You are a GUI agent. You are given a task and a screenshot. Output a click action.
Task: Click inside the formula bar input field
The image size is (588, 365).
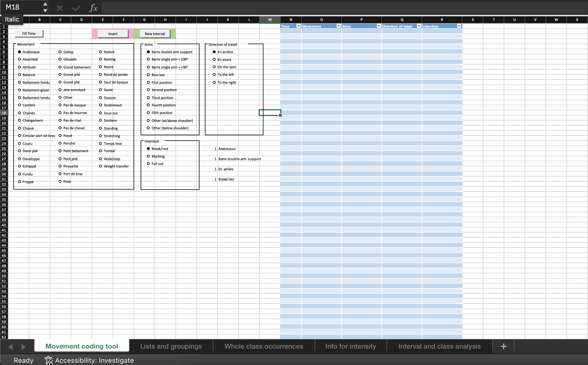click(x=344, y=8)
